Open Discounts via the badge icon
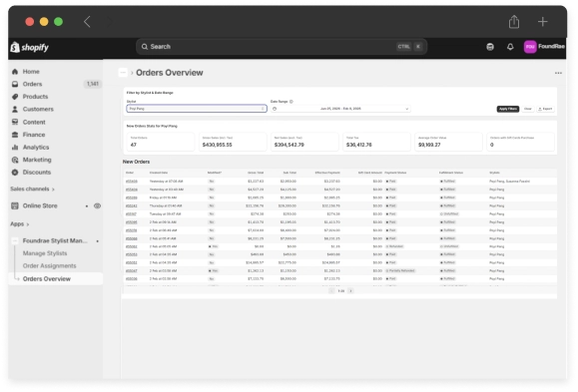This screenshot has width=578, height=392. (x=15, y=172)
